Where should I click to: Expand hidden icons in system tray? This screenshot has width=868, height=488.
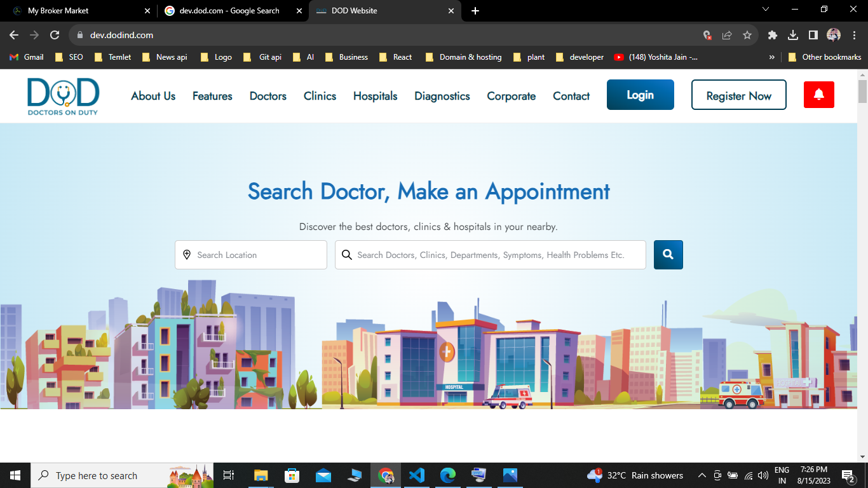(x=702, y=475)
